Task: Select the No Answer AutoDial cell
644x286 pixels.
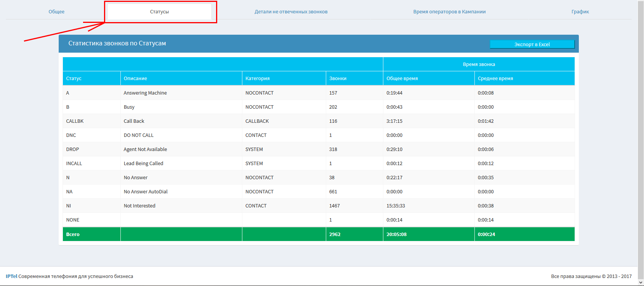Action: click(181, 191)
